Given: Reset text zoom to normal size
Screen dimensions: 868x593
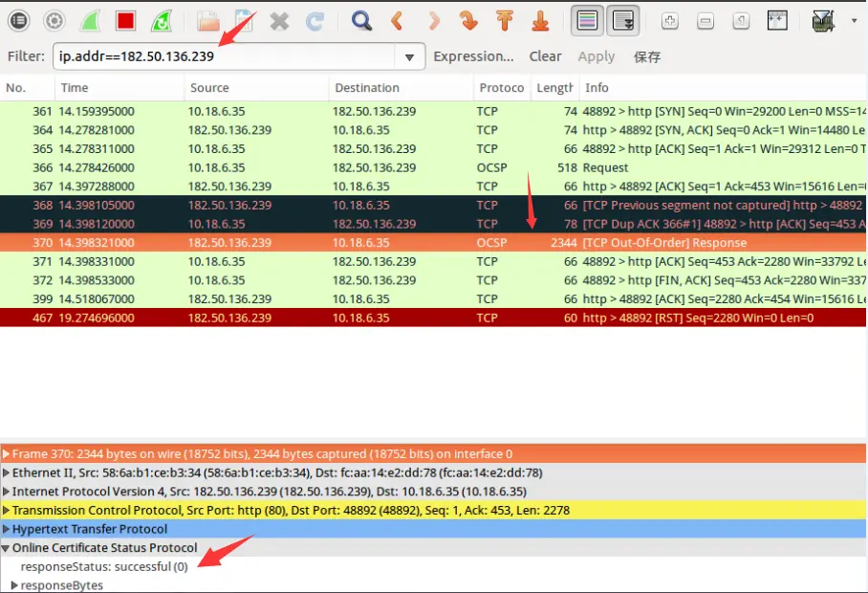Looking at the screenshot, I should pyautogui.click(x=741, y=21).
